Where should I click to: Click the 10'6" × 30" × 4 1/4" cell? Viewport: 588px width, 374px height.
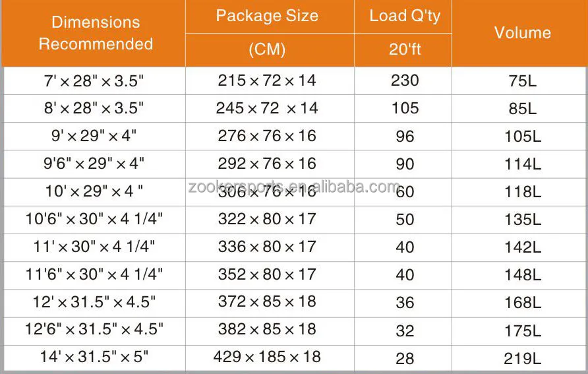[94, 220]
